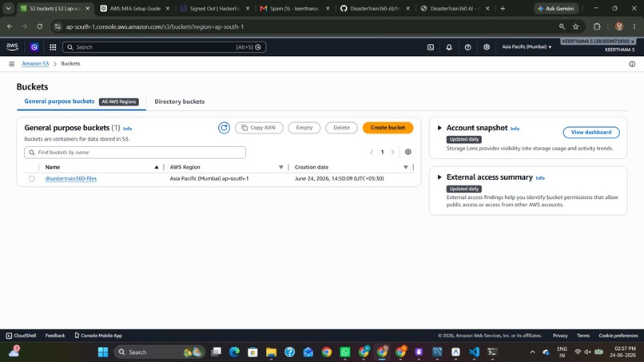Open the Console Mobile App footer link
The image size is (644, 362).
pos(98,336)
